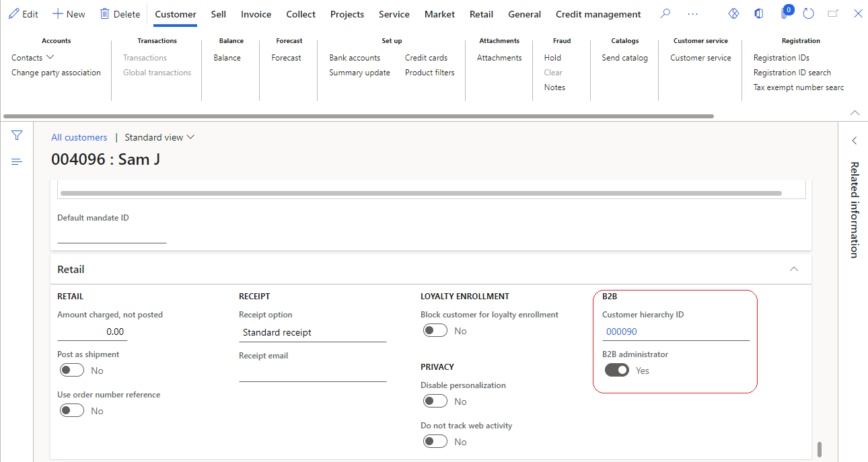This screenshot has width=868, height=462.
Task: Click the Default mandate ID field
Action: pyautogui.click(x=112, y=235)
